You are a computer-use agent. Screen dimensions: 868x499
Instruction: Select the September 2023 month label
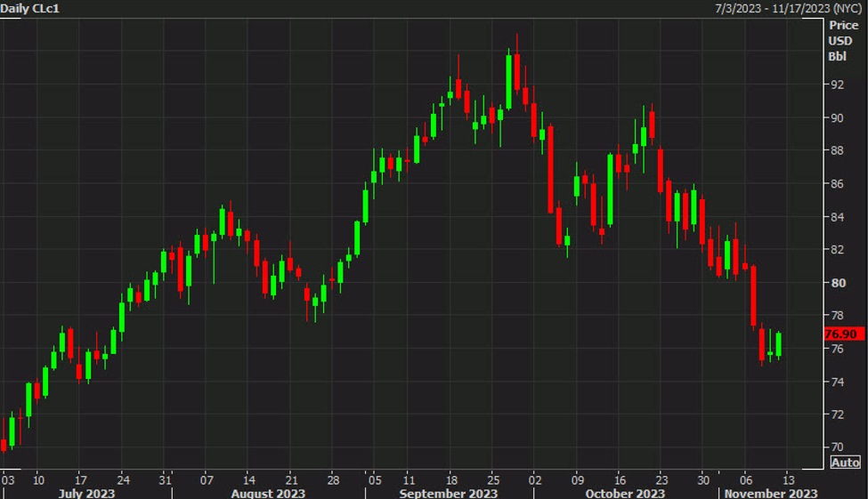tap(447, 493)
